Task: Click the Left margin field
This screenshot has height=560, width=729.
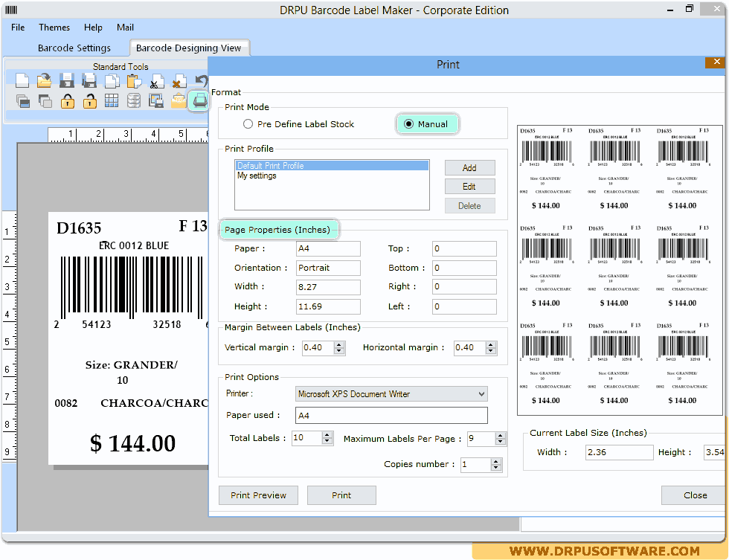Action: pos(464,306)
